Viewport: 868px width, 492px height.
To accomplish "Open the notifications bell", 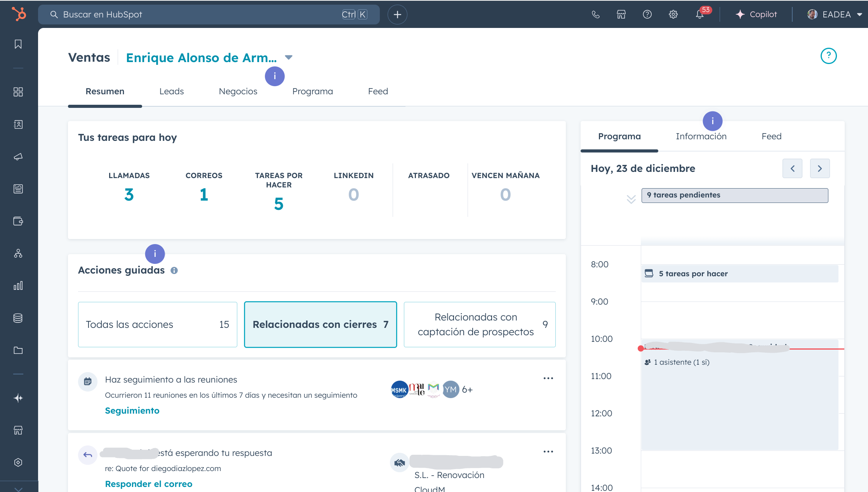I will pos(699,15).
